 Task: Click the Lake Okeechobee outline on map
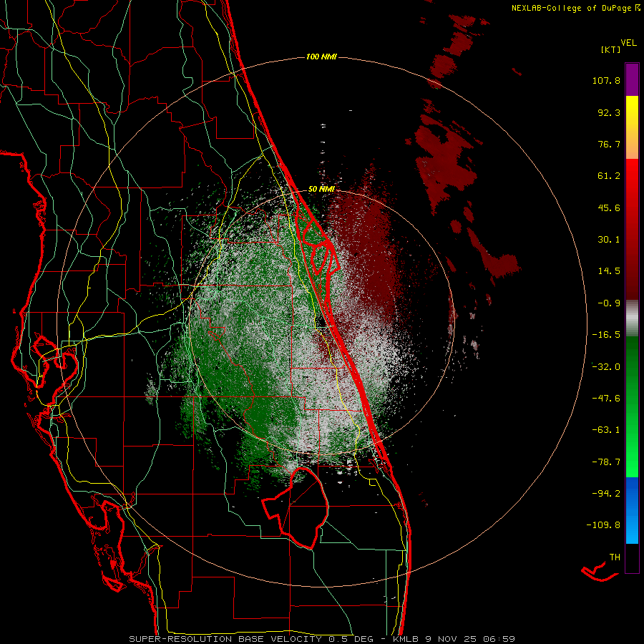tap(296, 508)
